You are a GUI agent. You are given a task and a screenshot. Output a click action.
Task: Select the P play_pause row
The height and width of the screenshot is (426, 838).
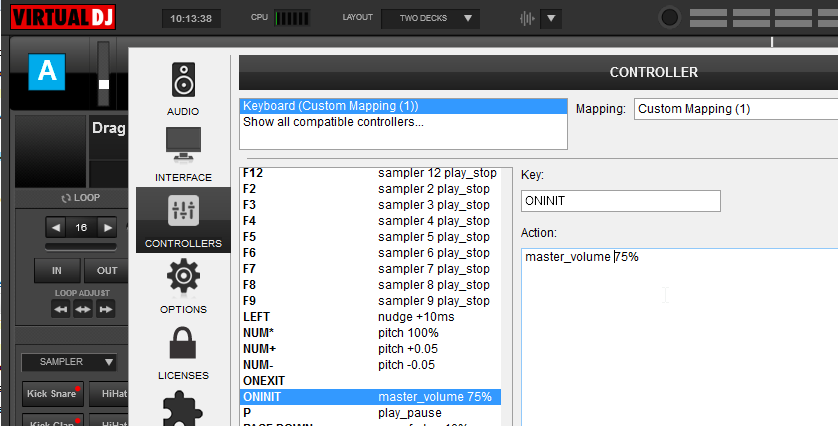(x=370, y=413)
